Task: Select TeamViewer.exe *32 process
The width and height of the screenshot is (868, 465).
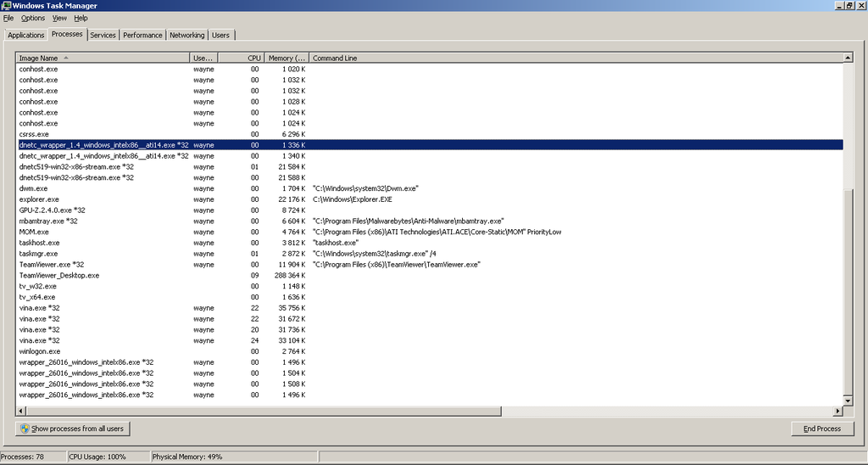Action: click(430, 265)
